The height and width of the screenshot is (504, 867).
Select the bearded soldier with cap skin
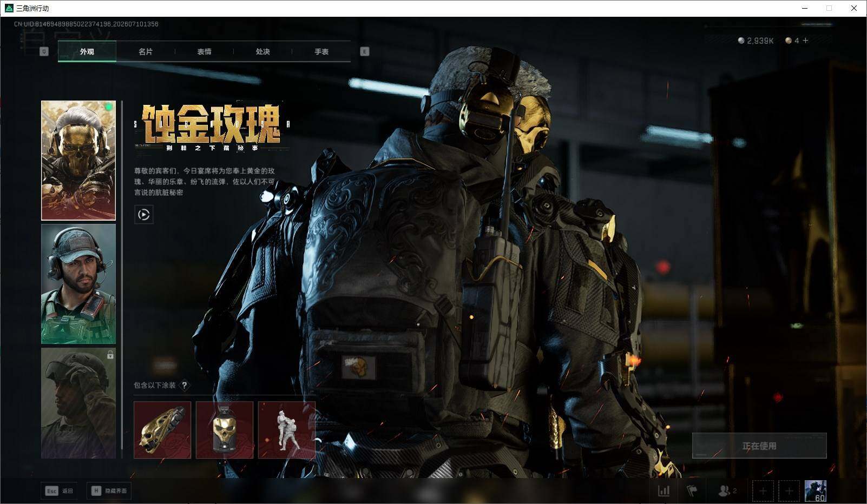tap(78, 284)
